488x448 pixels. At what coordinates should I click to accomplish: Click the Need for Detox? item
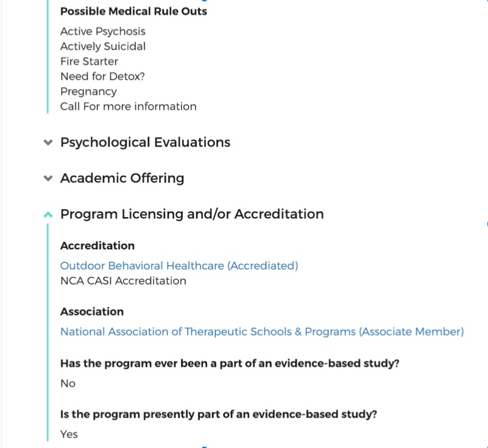pos(102,76)
